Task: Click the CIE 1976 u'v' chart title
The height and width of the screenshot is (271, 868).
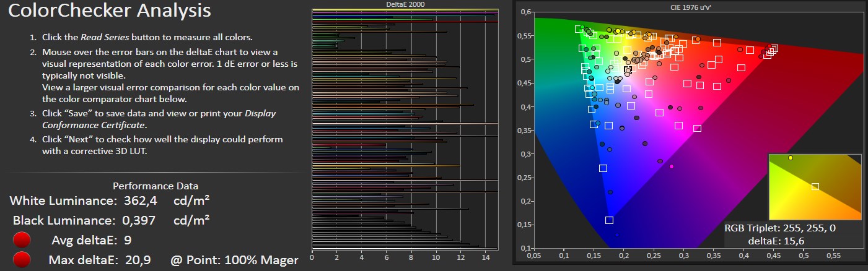Action: point(689,7)
